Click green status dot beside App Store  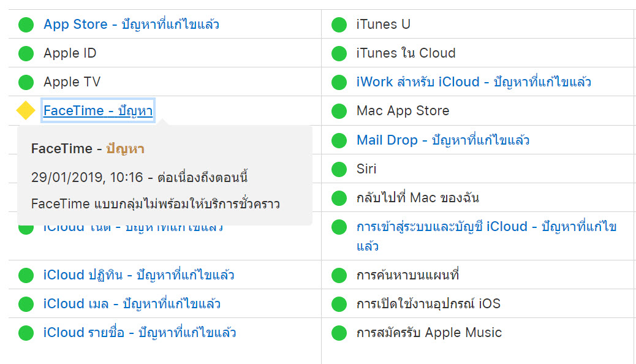point(26,25)
